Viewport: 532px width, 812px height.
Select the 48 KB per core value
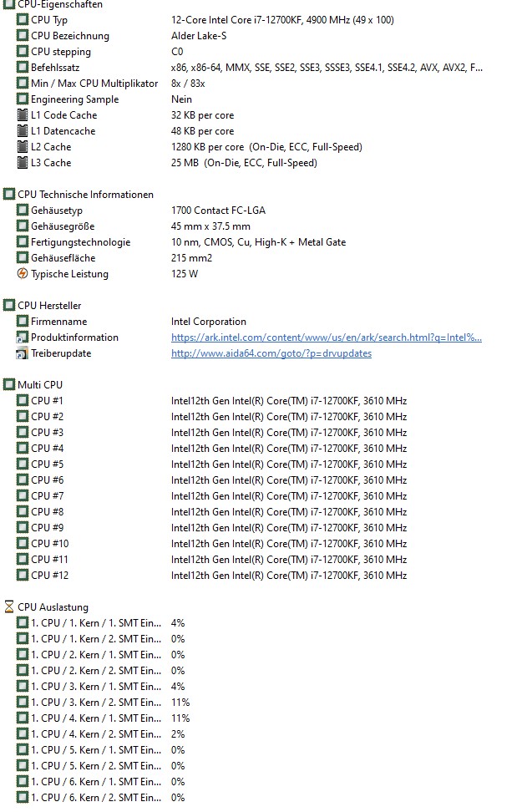point(202,131)
